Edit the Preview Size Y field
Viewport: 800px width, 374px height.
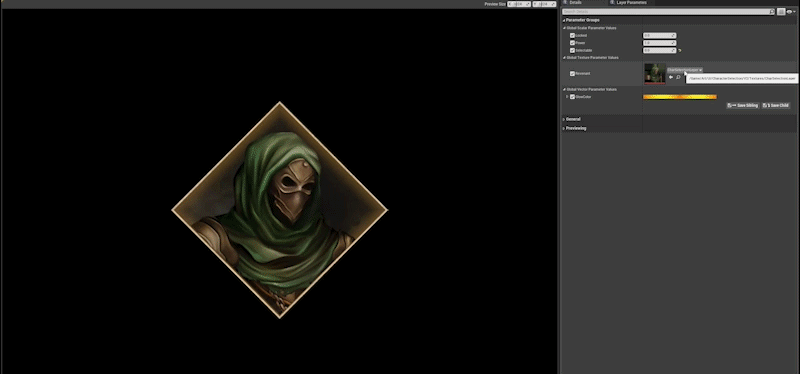point(544,4)
